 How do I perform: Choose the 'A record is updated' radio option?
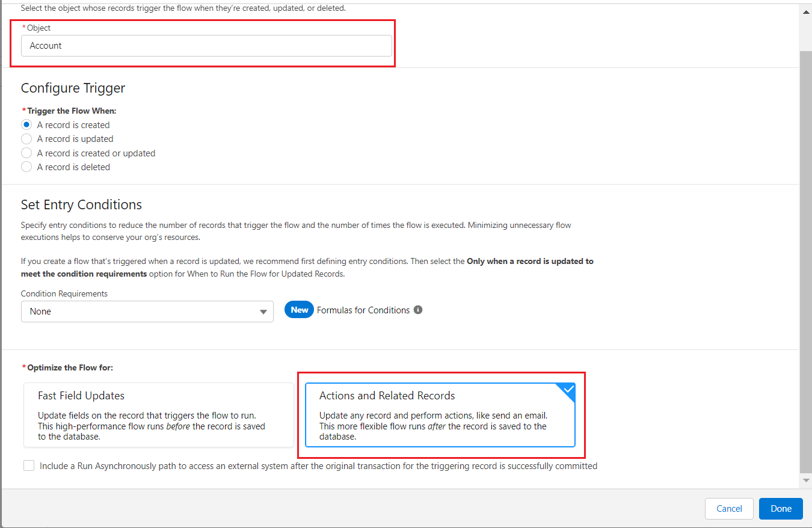(26, 139)
